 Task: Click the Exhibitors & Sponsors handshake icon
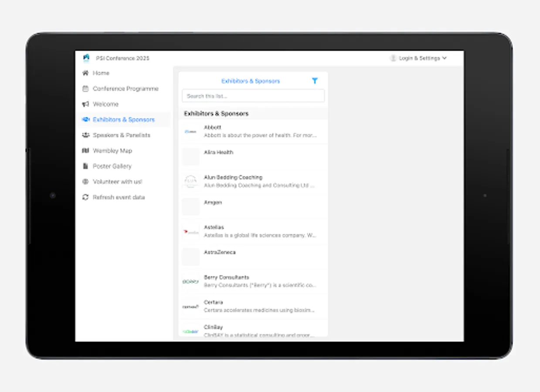85,119
